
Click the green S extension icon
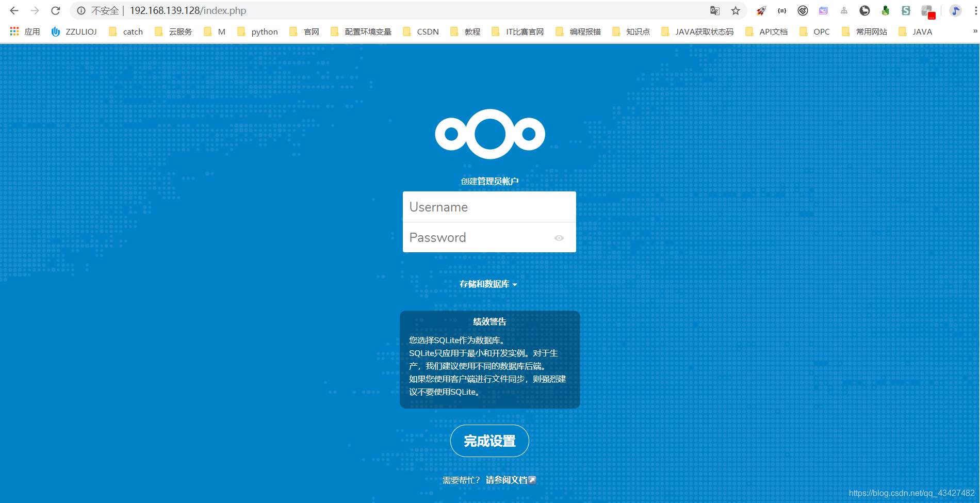point(906,10)
